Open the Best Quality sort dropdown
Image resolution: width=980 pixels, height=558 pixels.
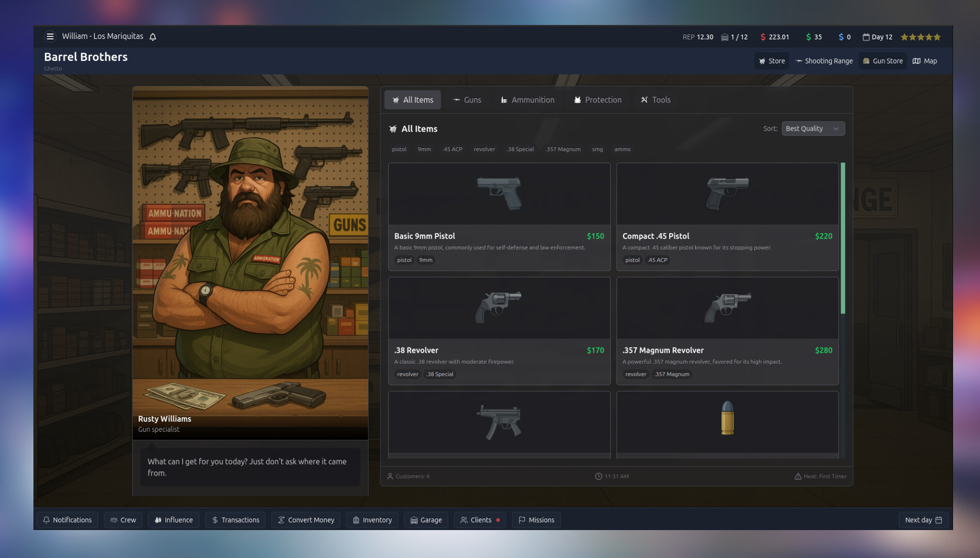tap(813, 128)
